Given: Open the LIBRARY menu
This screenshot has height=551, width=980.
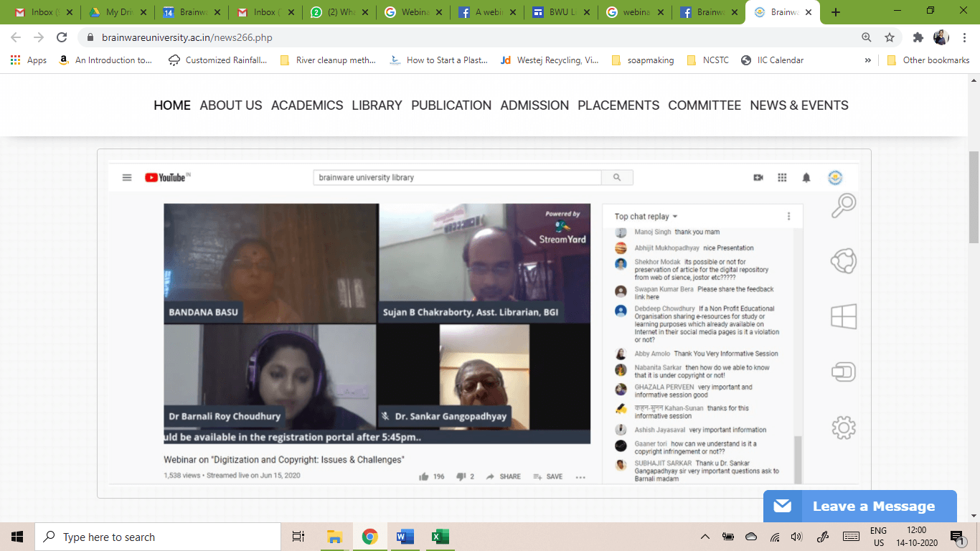Looking at the screenshot, I should 377,105.
